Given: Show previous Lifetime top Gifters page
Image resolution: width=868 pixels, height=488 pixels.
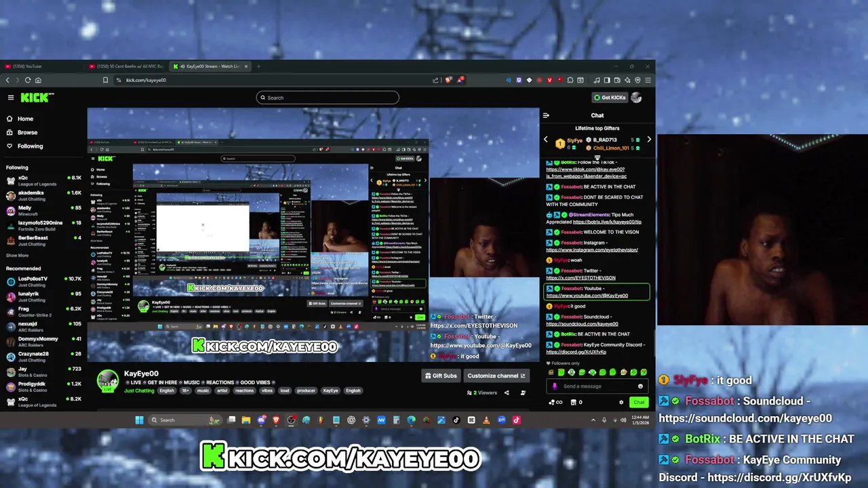Looking at the screenshot, I should 545,140.
